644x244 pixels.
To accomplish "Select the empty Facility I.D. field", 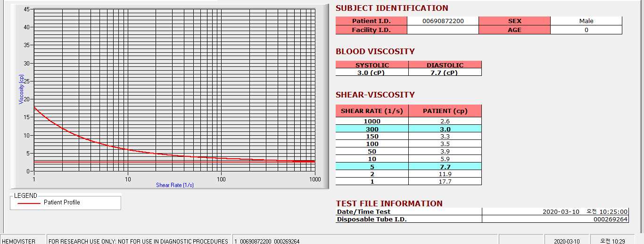I will (443, 30).
